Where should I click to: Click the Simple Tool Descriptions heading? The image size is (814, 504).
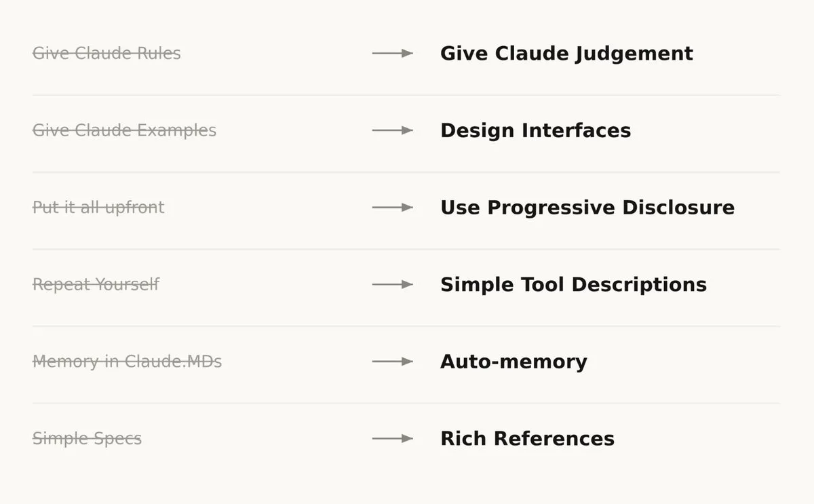[x=573, y=285]
